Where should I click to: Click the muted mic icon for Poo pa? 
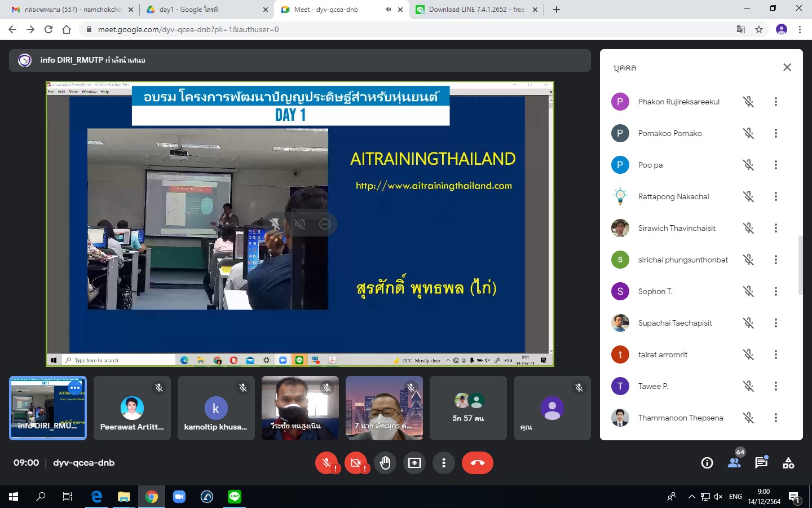[748, 165]
